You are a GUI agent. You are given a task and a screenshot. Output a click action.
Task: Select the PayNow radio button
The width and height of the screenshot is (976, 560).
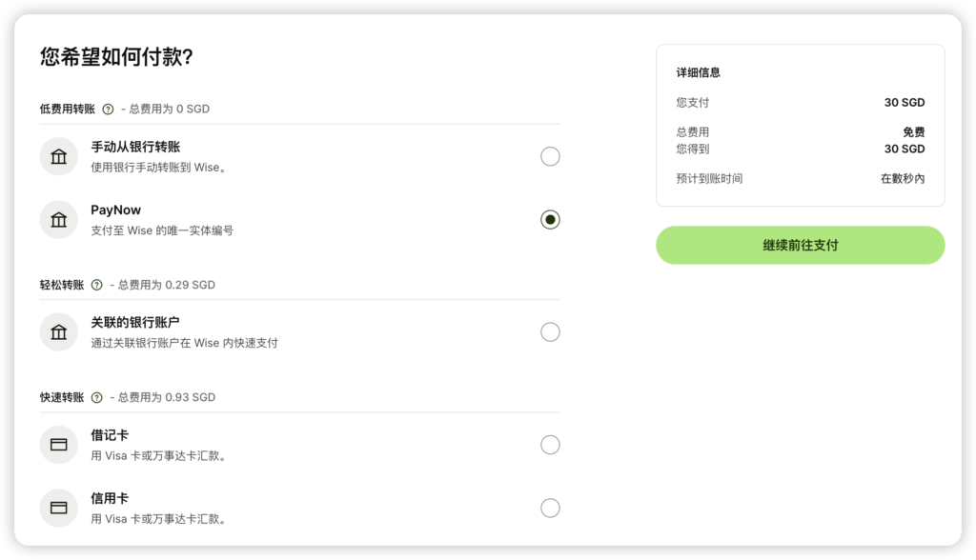[x=550, y=220]
